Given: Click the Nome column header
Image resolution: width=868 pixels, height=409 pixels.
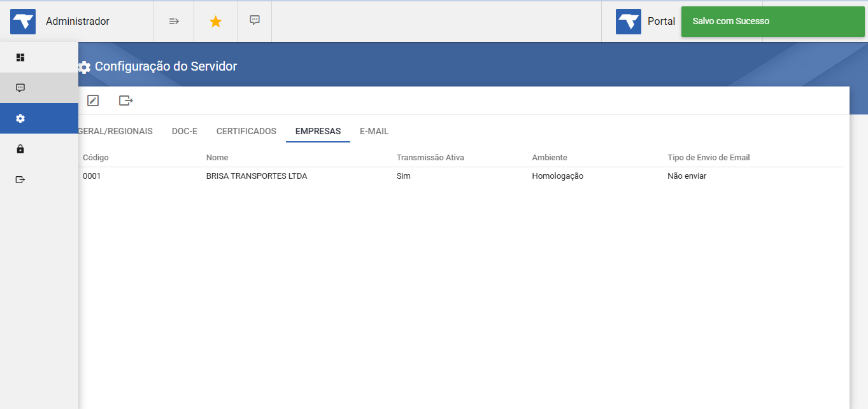Looking at the screenshot, I should 217,158.
